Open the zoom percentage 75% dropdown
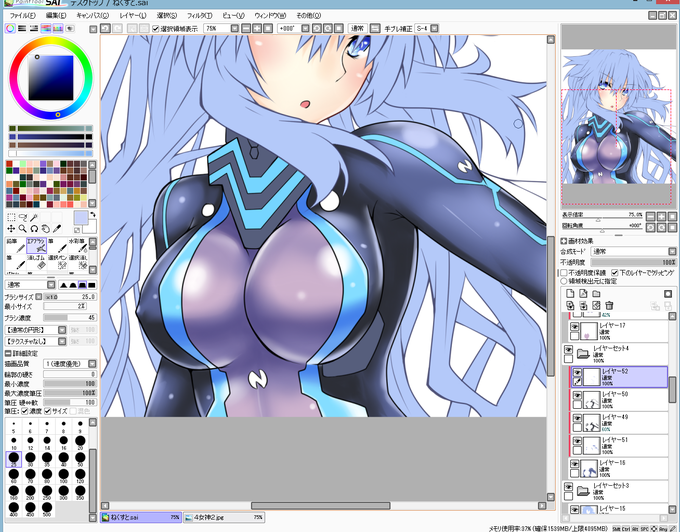680x532 pixels. 235,29
